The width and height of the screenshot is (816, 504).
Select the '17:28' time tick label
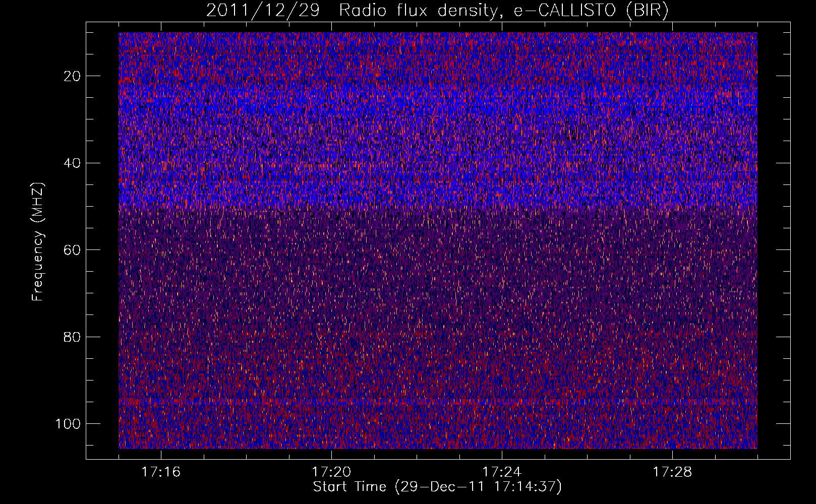672,472
